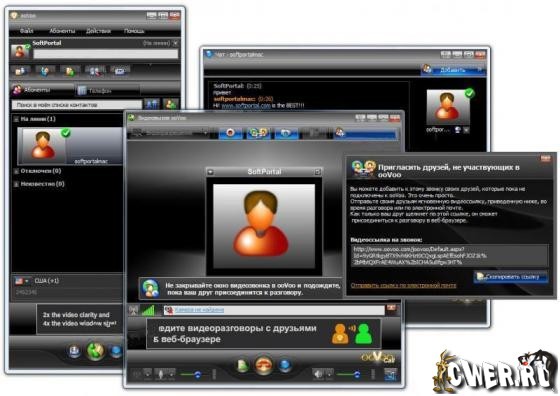Click the green signal strength bars icon
560x396 pixels.
[148, 310]
